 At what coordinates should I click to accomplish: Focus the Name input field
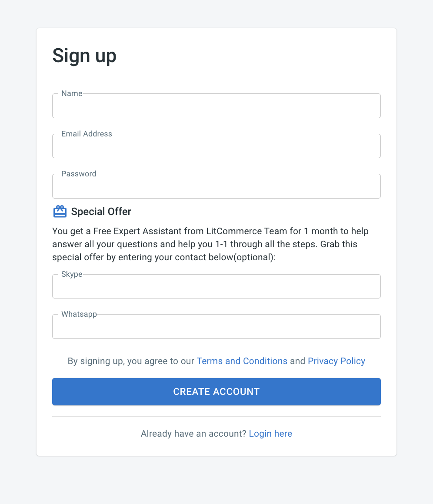click(x=216, y=106)
